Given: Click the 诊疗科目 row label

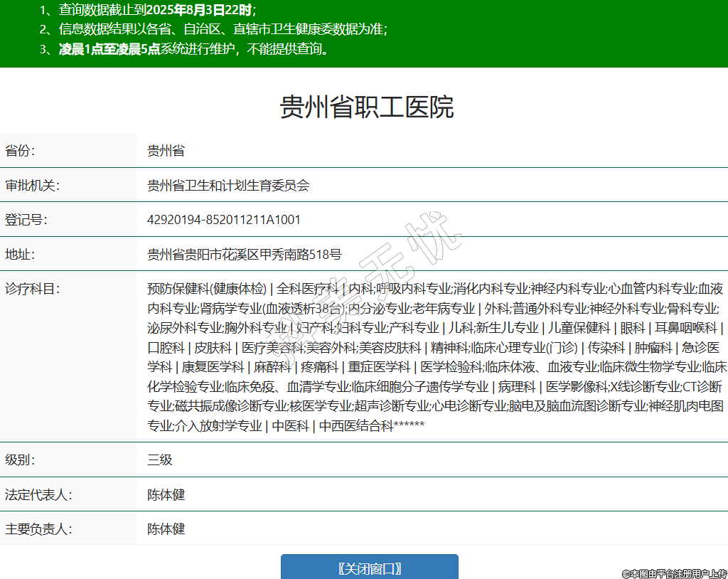Looking at the screenshot, I should tap(32, 289).
